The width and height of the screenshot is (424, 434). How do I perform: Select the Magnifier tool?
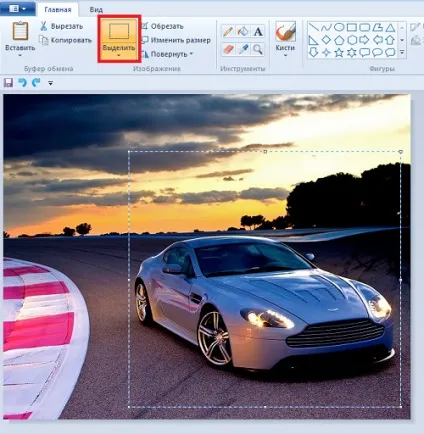(258, 49)
